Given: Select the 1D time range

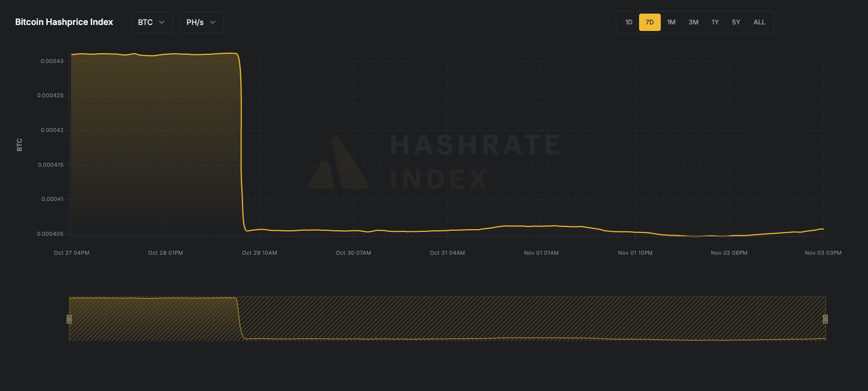Looking at the screenshot, I should click(629, 22).
